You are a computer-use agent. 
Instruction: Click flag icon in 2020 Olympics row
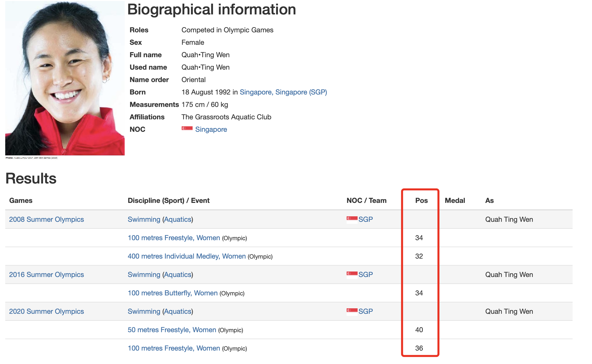(x=352, y=312)
